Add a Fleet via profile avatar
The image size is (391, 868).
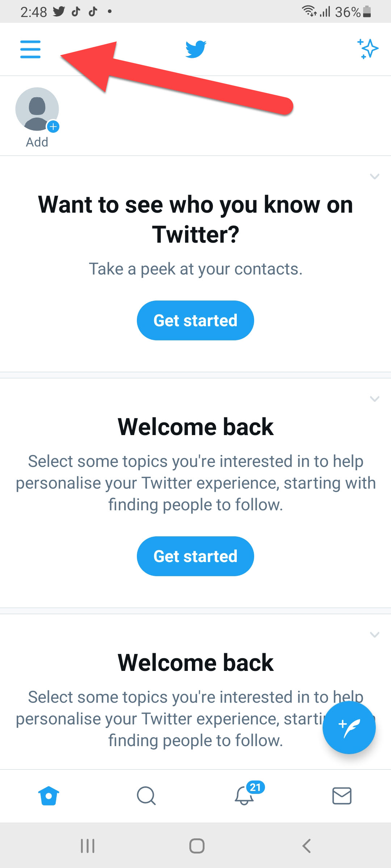point(37,109)
